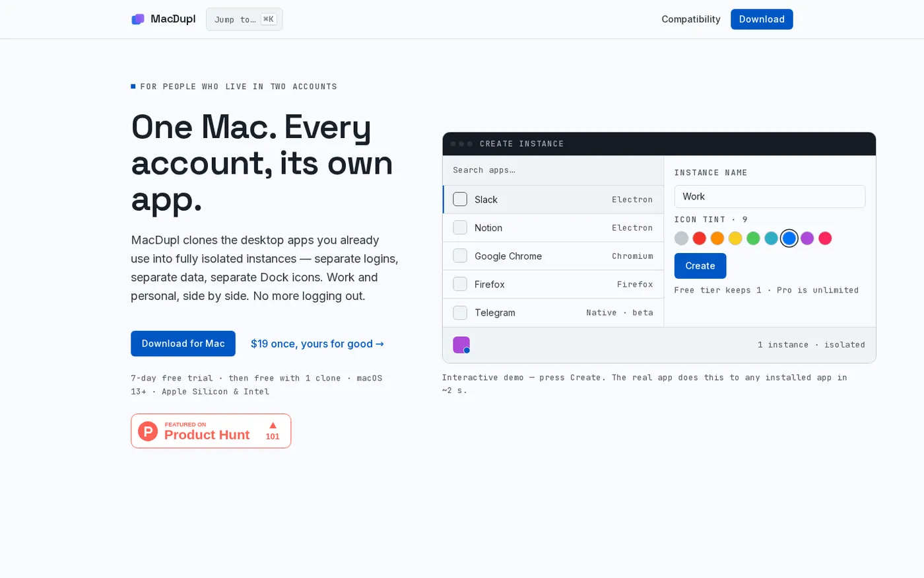Click the Create button in the demo

pyautogui.click(x=700, y=266)
